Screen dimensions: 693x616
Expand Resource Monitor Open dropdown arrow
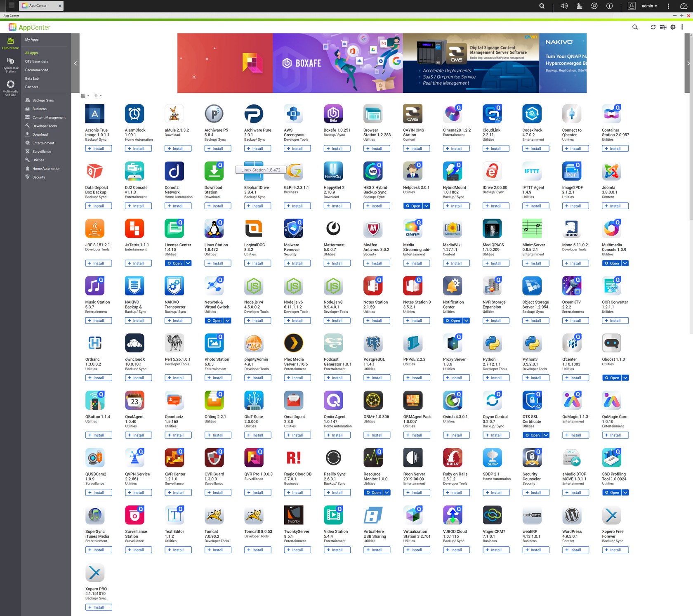point(387,493)
